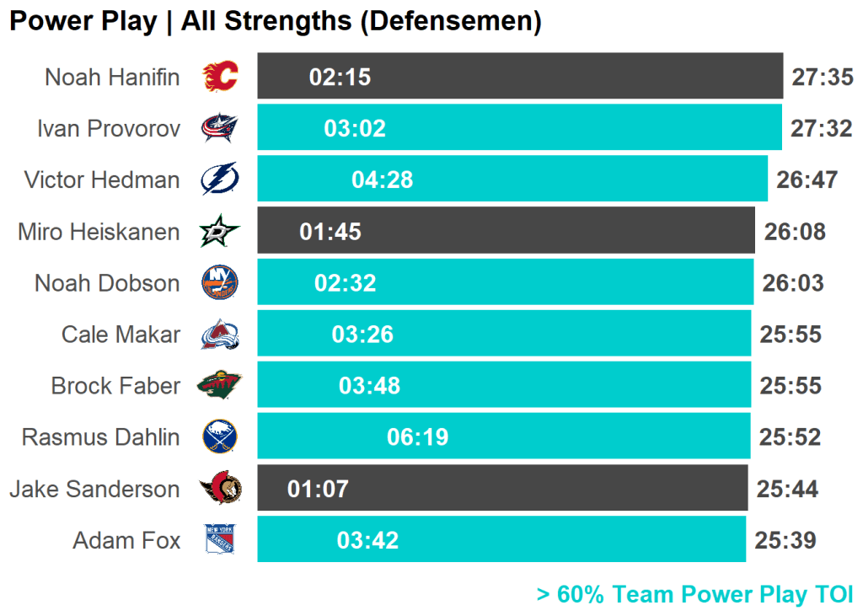The image size is (863, 616).
Task: Click the Colorado Avalanche logo
Action: [x=220, y=335]
